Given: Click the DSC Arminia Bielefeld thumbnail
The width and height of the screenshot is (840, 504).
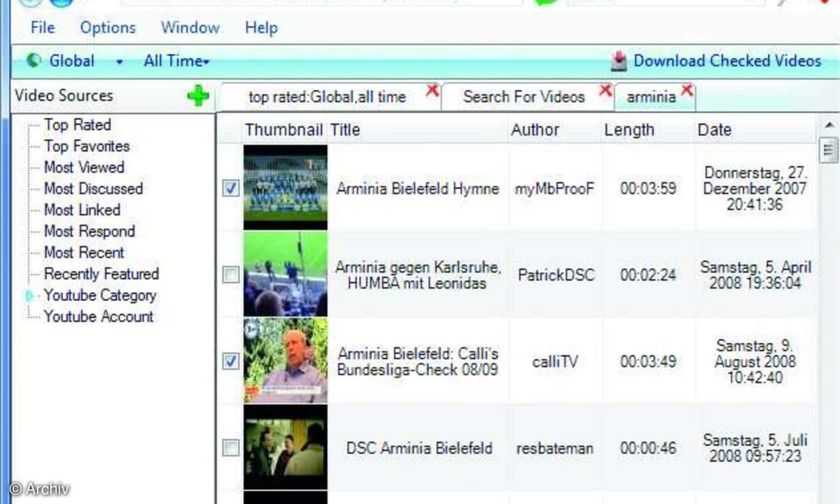Looking at the screenshot, I should pos(285,447).
